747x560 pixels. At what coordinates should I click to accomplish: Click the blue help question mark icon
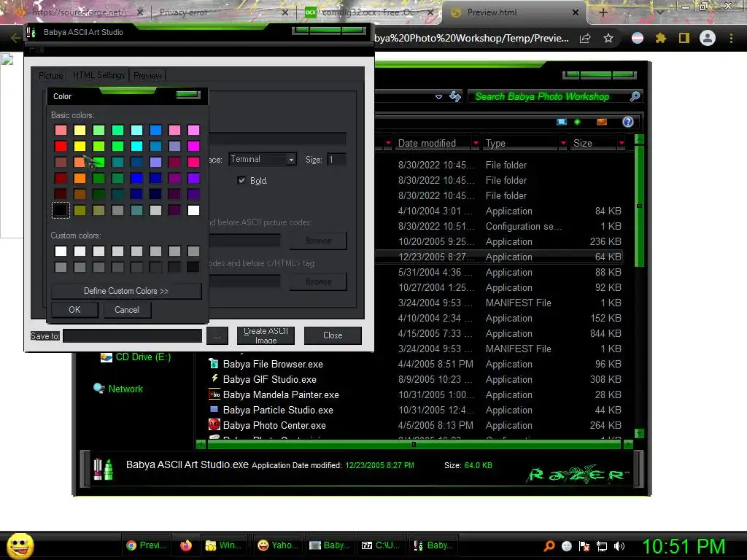(x=628, y=122)
